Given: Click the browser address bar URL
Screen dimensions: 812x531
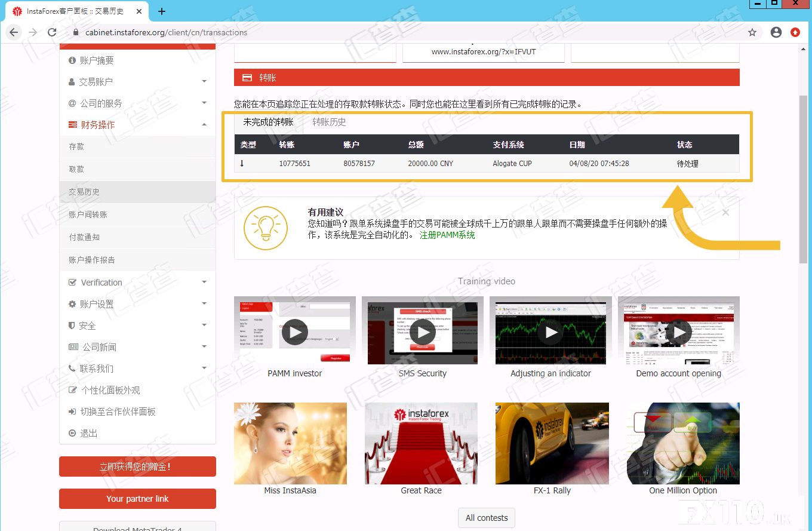Looking at the screenshot, I should tap(166, 32).
